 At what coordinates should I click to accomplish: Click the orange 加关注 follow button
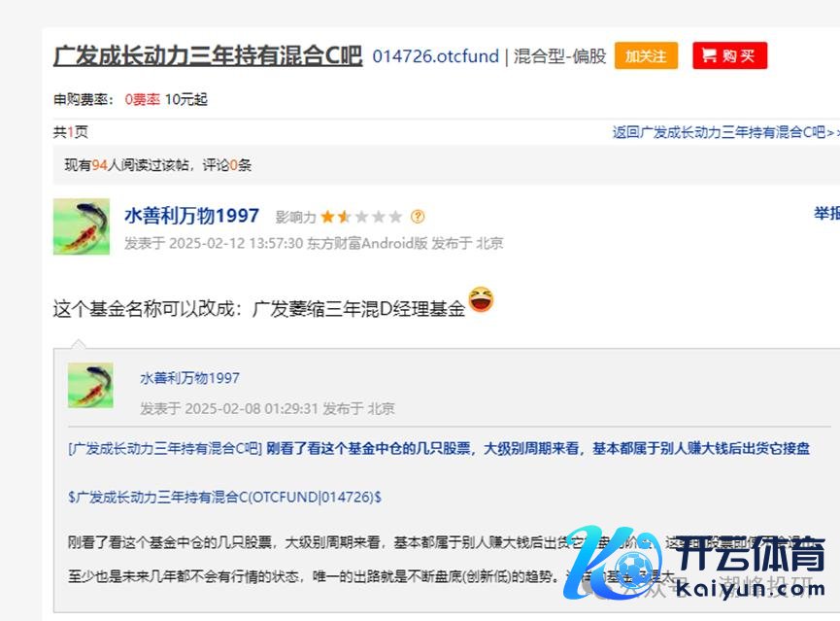[646, 55]
